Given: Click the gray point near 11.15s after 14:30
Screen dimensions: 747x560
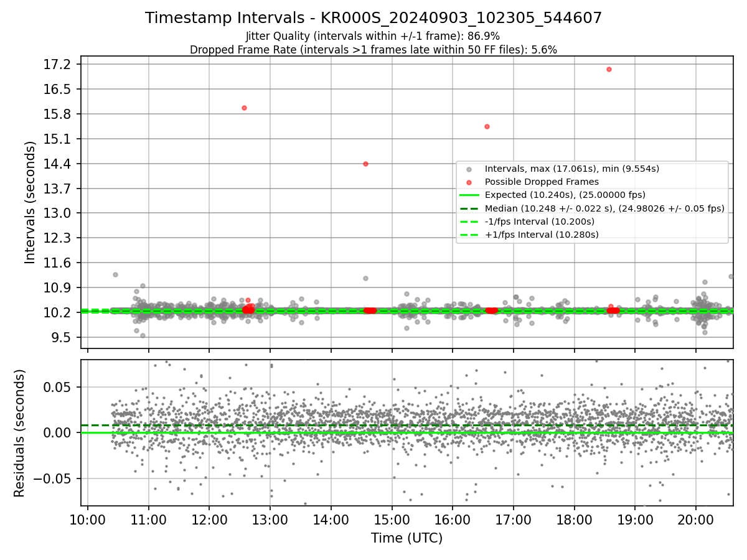Looking at the screenshot, I should [x=365, y=278].
